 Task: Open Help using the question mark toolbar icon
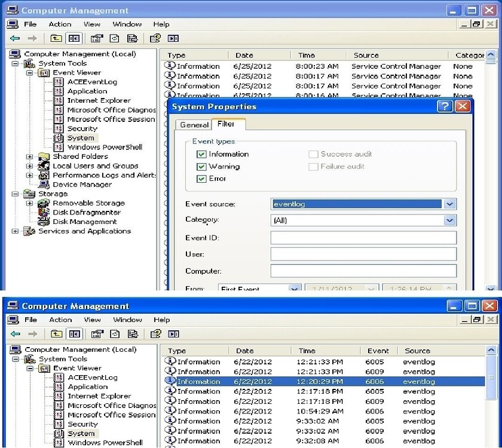(155, 38)
